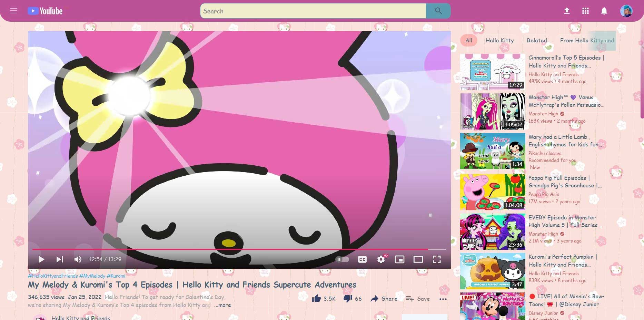Open Kuromi's Perfect Pumpkin thumbnail
This screenshot has height=320, width=644.
click(493, 271)
